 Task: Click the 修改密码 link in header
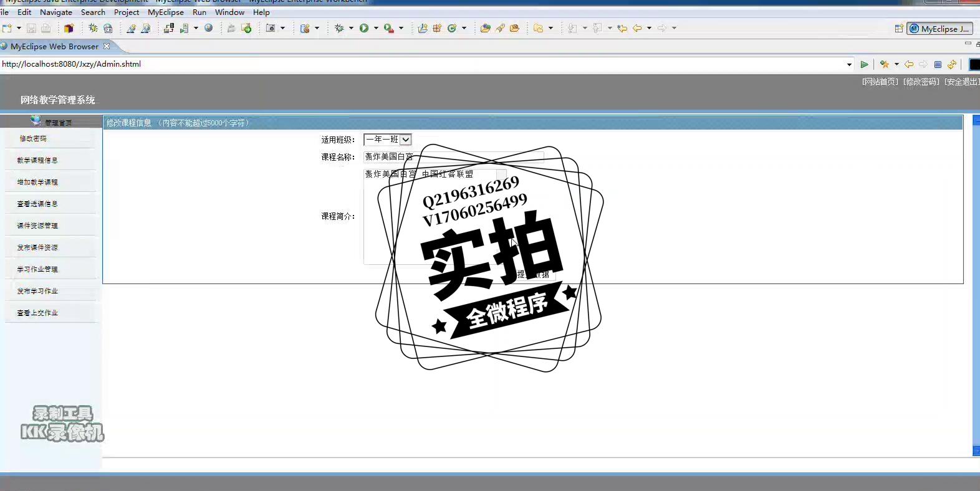pos(921,82)
